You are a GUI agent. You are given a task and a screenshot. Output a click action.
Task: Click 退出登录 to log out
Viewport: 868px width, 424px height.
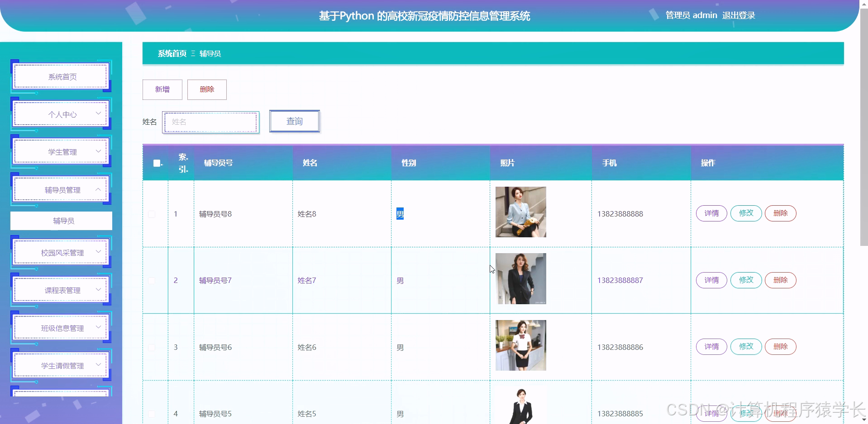tap(739, 15)
